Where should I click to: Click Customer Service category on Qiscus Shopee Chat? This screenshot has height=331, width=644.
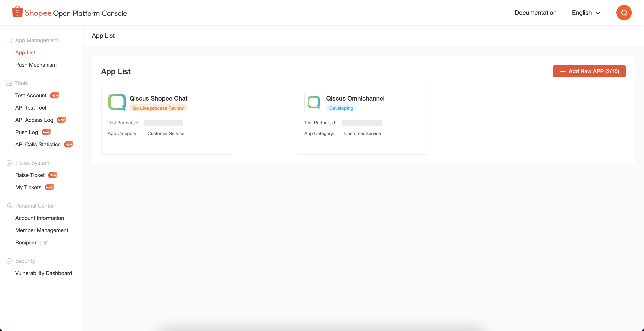click(166, 134)
